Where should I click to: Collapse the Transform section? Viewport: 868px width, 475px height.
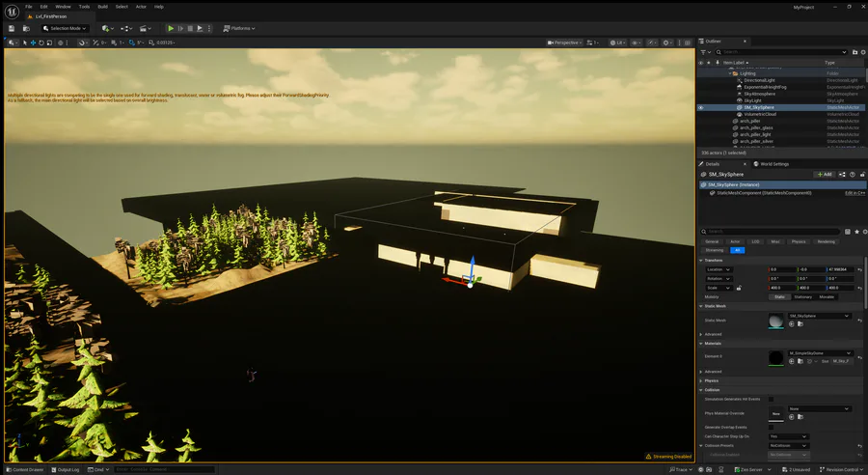(x=701, y=260)
